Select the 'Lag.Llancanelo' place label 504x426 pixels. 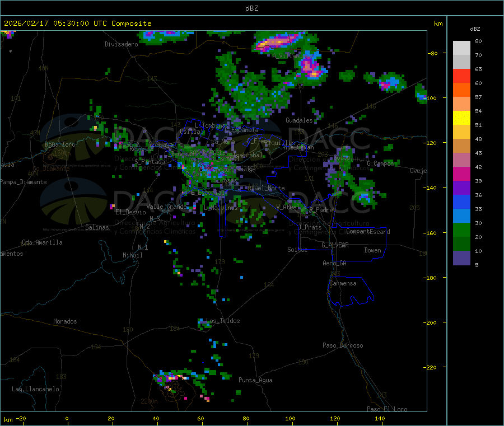point(36,390)
